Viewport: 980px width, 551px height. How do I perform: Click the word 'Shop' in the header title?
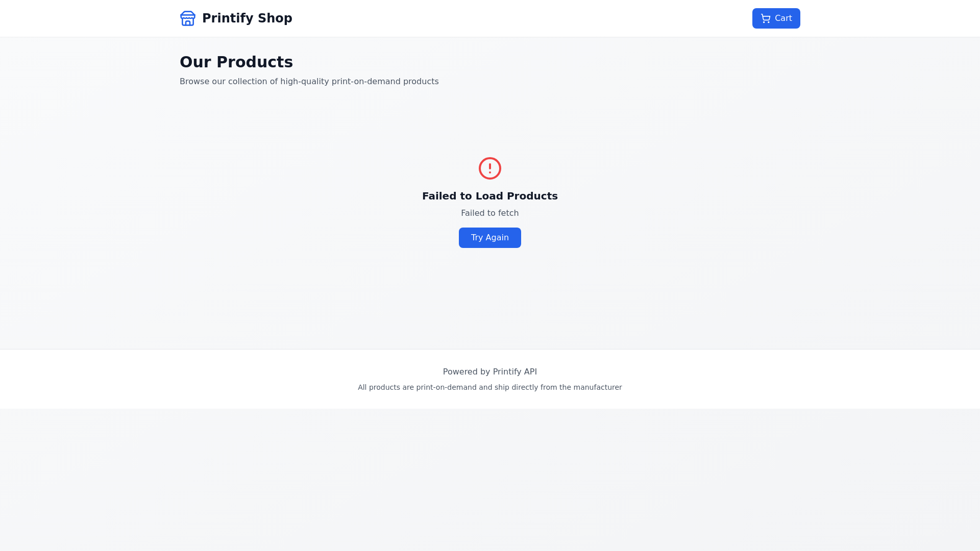[275, 18]
